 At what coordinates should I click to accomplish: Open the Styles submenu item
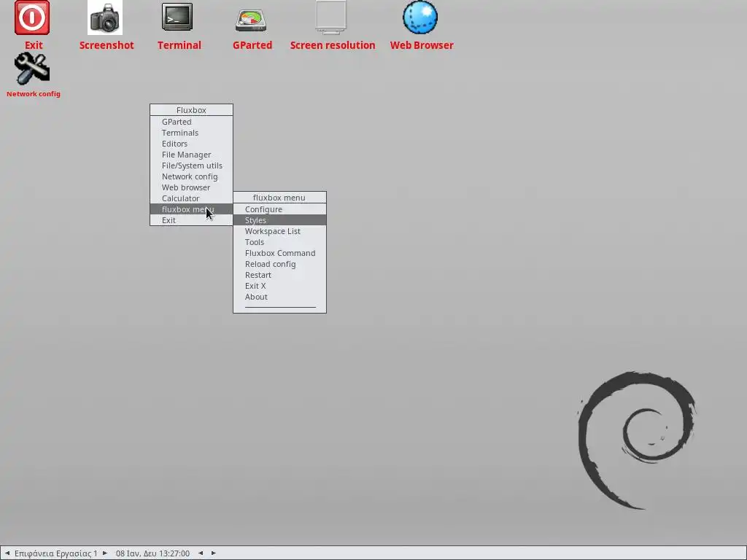[x=279, y=220]
